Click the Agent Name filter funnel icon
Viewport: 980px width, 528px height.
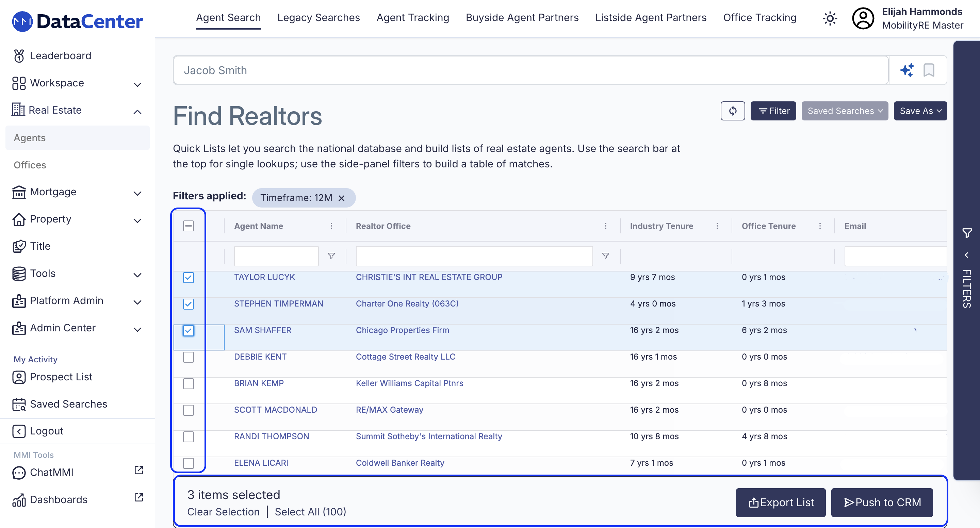(x=331, y=255)
